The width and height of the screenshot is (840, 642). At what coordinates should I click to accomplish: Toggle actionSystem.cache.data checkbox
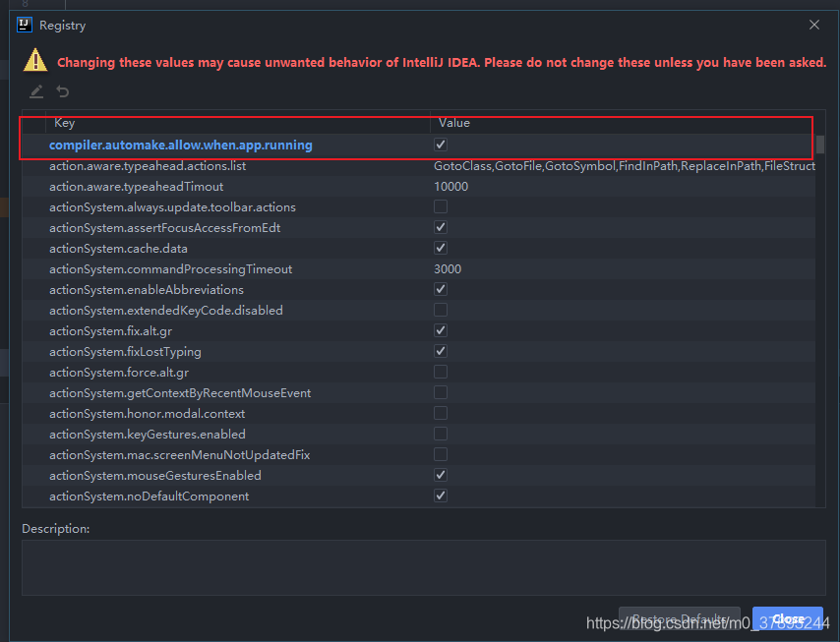click(x=441, y=248)
